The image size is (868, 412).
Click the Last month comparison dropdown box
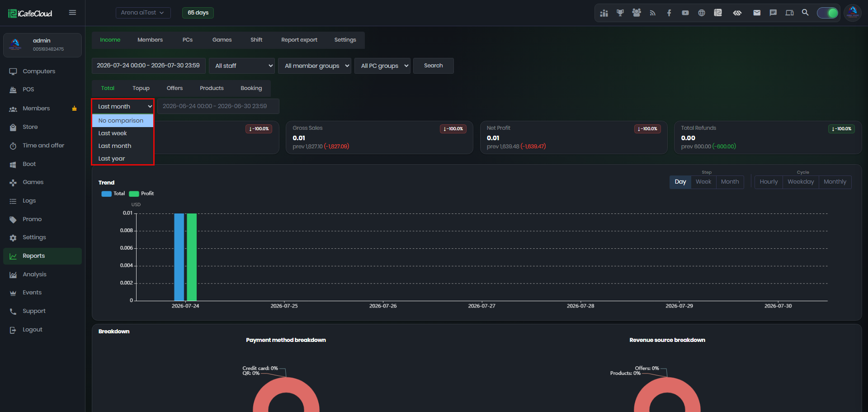pyautogui.click(x=123, y=106)
